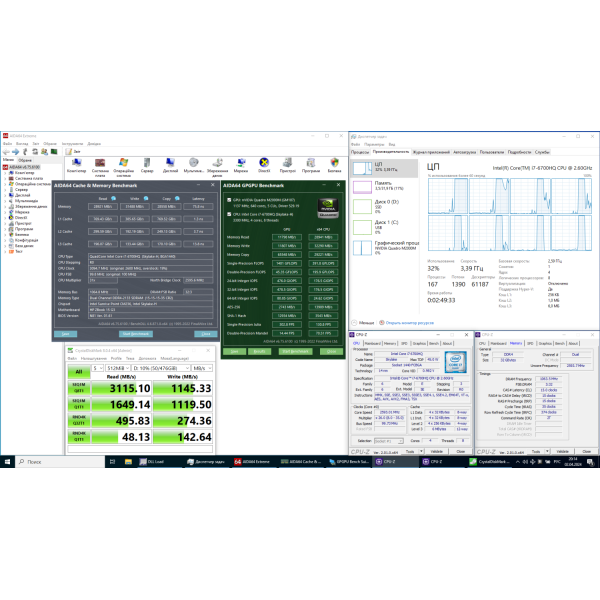Viewport: 600px width, 600px height.
Task: Open the 512MiB test size dropdown in CrystalDiskMark
Action: click(x=118, y=368)
